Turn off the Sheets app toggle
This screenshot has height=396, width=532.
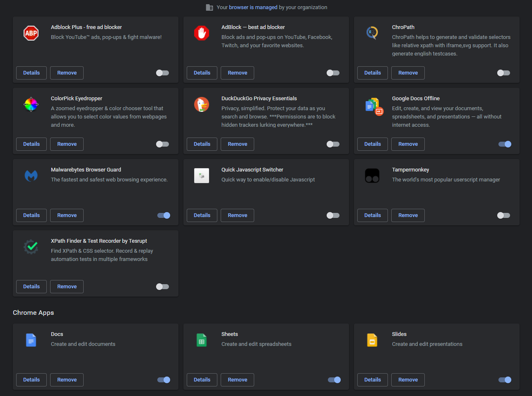pos(334,380)
